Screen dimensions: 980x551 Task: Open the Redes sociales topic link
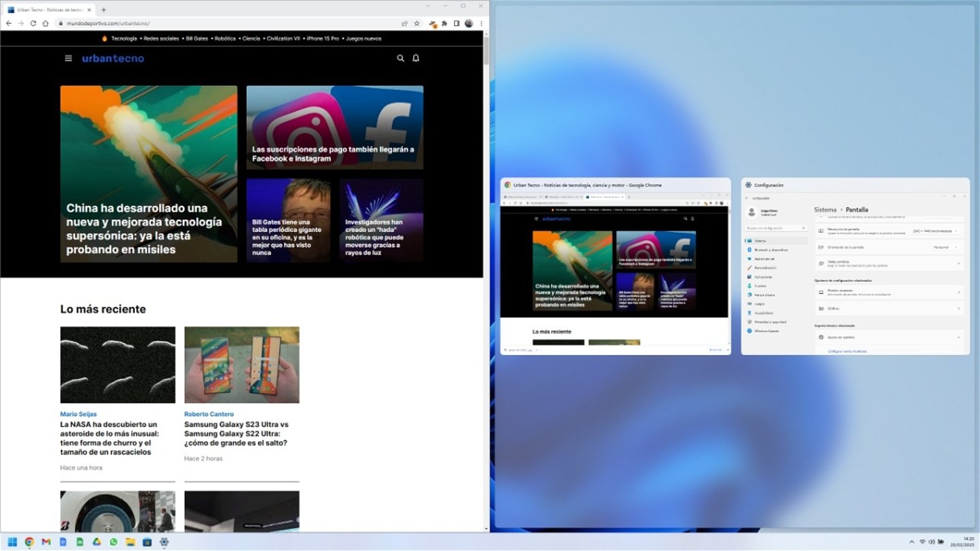(161, 39)
